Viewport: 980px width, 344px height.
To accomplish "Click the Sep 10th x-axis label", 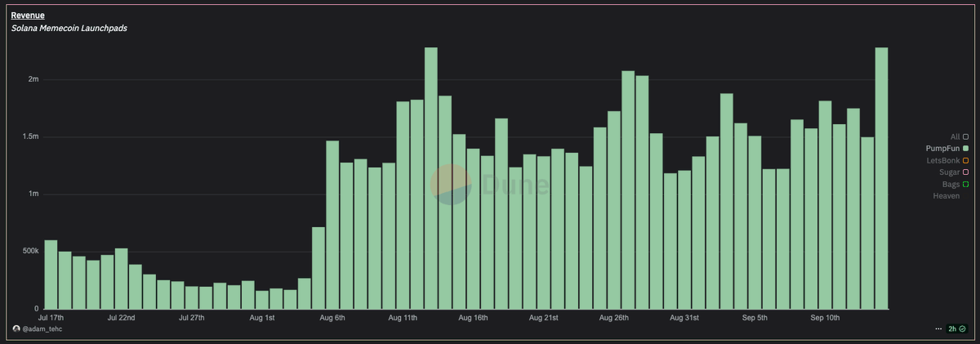I will (826, 316).
